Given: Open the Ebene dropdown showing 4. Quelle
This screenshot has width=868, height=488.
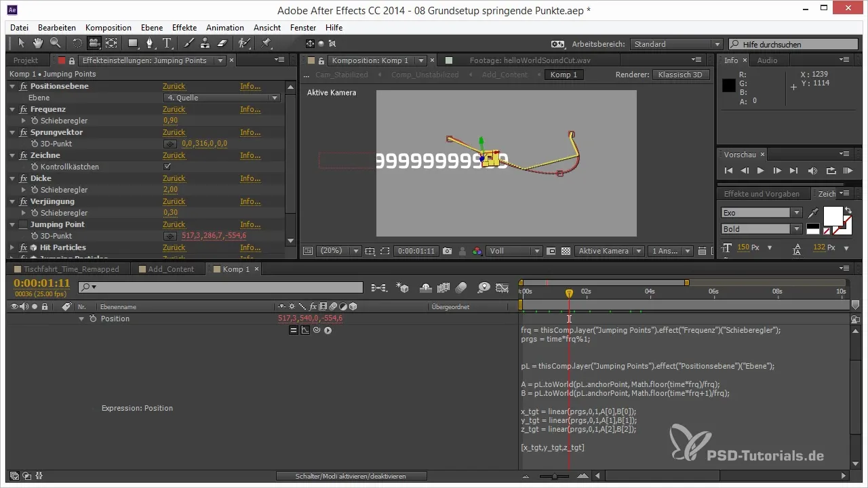Looking at the screenshot, I should [222, 98].
